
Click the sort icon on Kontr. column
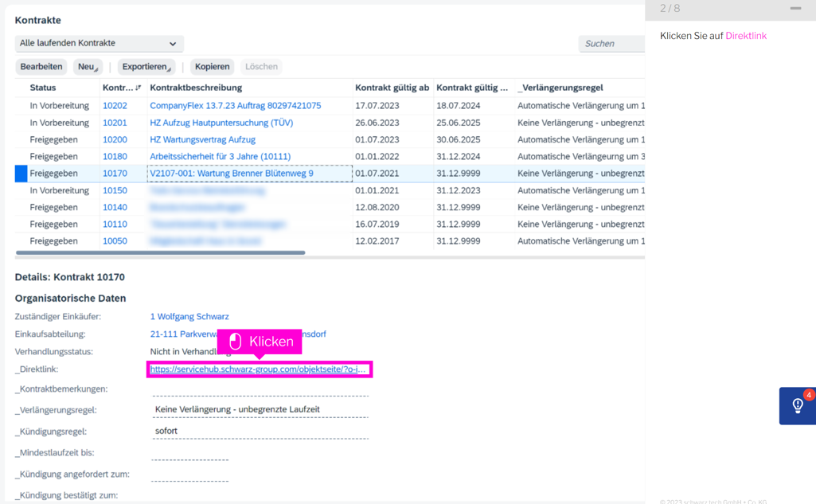click(x=139, y=88)
